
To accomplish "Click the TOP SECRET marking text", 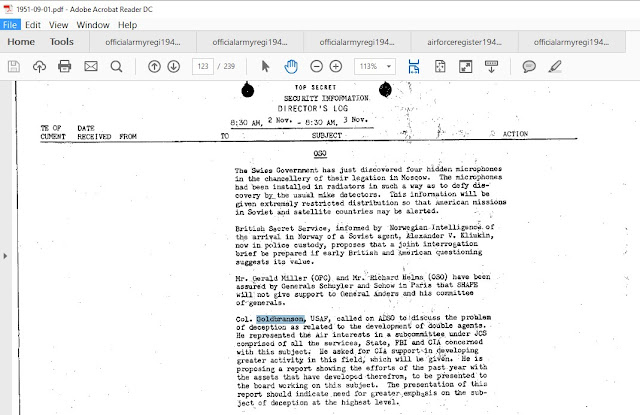I will [315, 87].
